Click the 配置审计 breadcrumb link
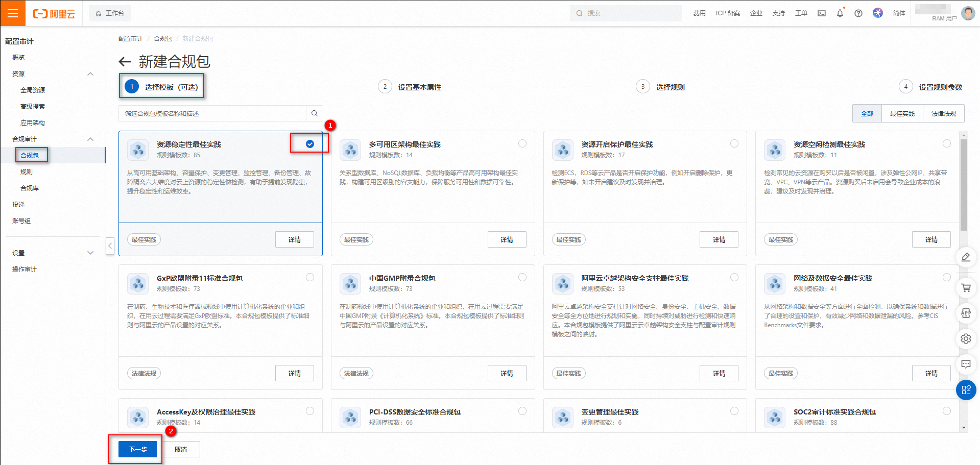Screen dimensions: 980x465 (x=131, y=39)
